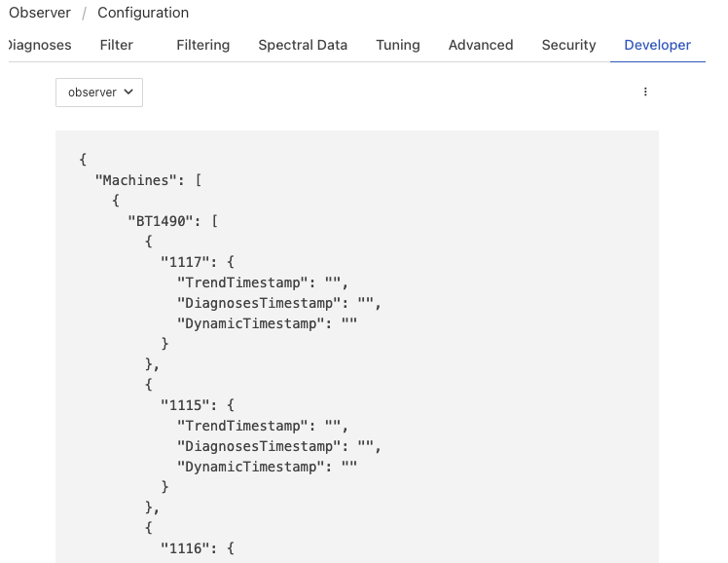Open the vertical three-dot options menu
The width and height of the screenshot is (728, 563).
pos(645,93)
